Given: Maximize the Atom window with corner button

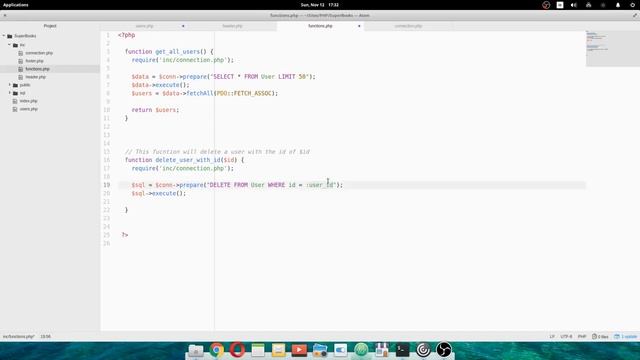Looking at the screenshot, I should click(635, 16).
